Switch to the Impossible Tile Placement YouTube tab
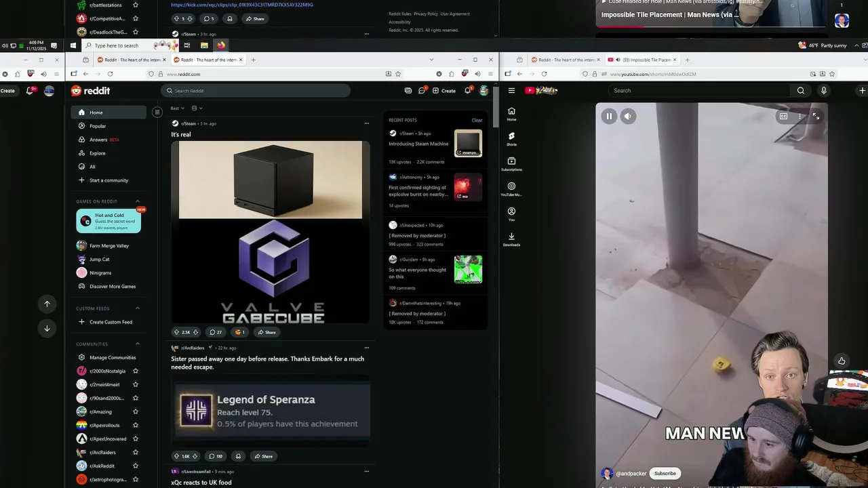 (x=642, y=60)
